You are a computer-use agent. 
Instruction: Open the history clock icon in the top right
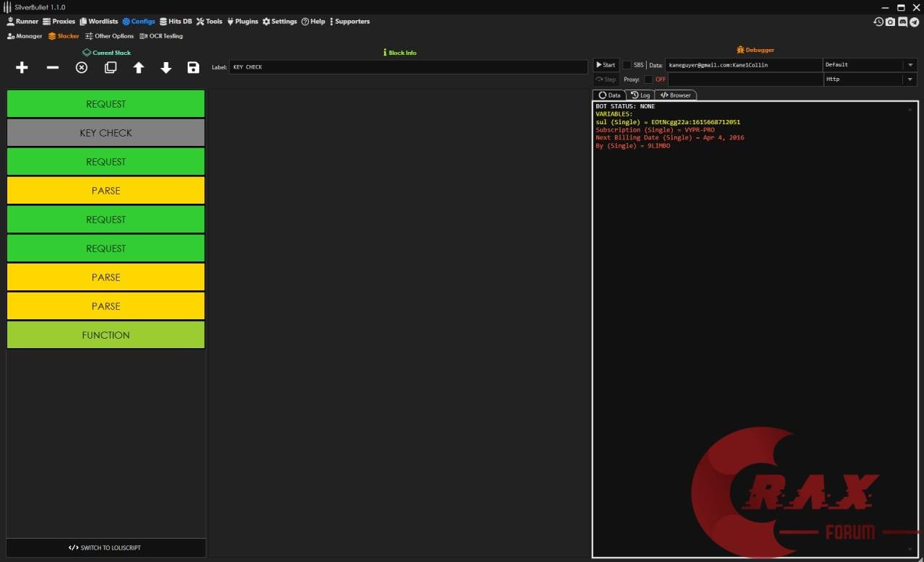[x=879, y=22]
